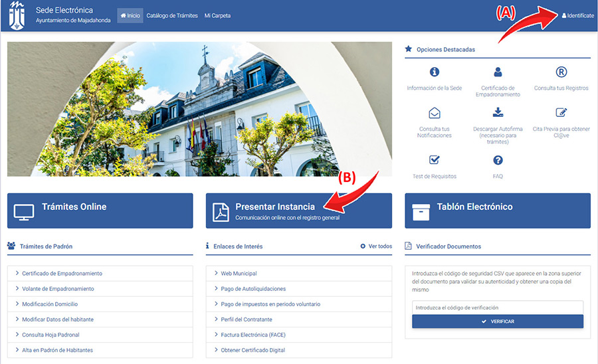Open Volante de Empadronamiento list item
The width and height of the screenshot is (598, 364).
pos(58,289)
